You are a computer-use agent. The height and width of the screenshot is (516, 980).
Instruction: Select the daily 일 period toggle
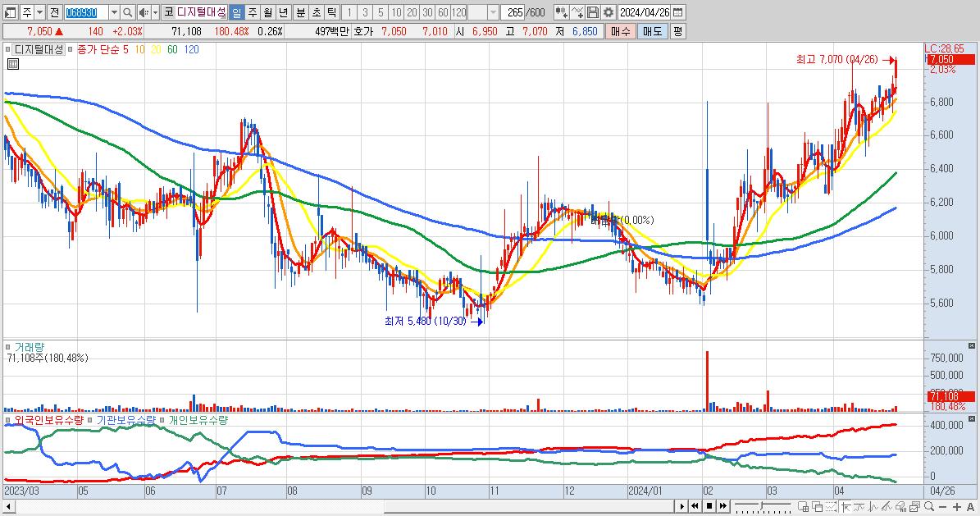[236, 12]
